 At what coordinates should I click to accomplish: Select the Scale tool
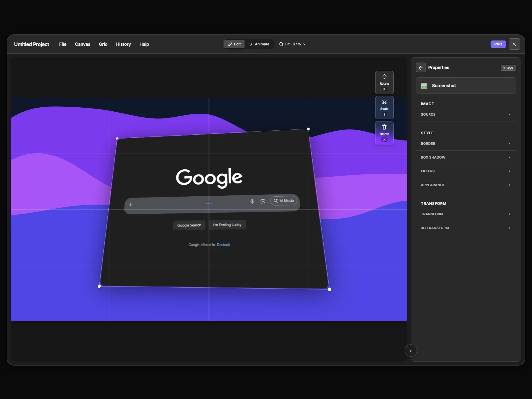384,107
